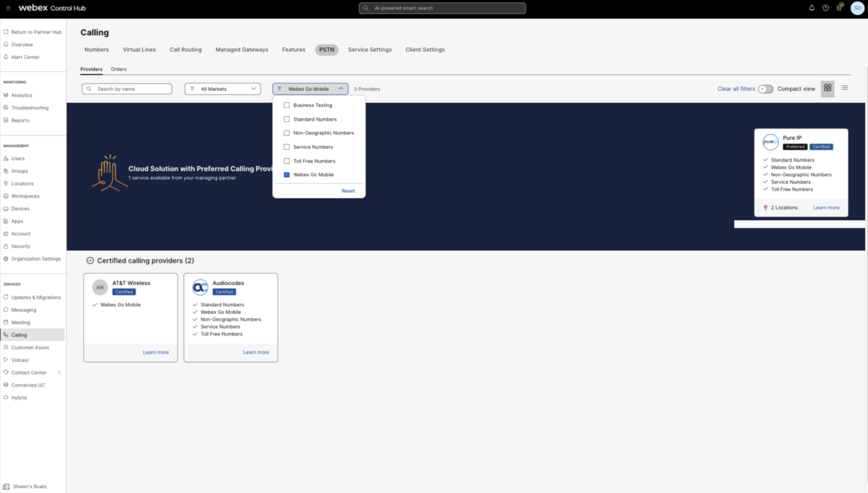Open Learn more for Audiocodes

(x=256, y=352)
